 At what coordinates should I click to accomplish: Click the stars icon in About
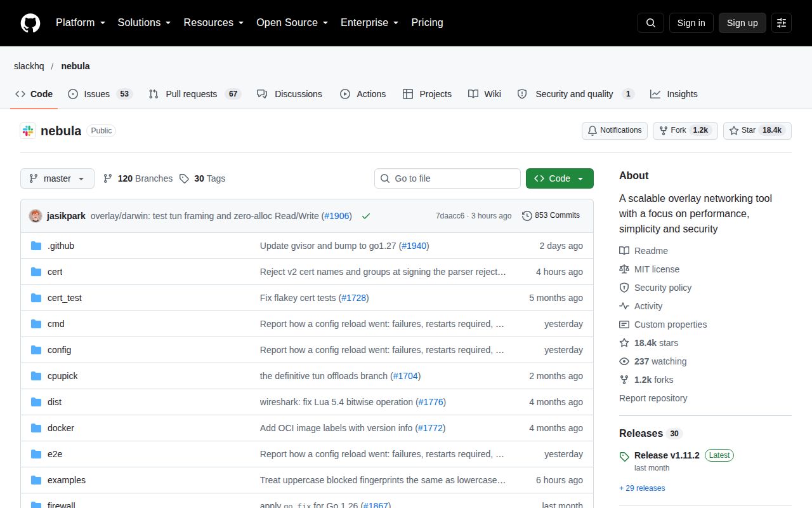click(x=624, y=343)
